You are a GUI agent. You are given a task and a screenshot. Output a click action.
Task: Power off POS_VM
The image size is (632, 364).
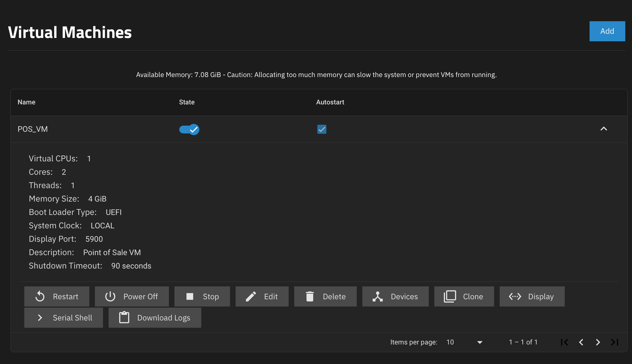[131, 296]
